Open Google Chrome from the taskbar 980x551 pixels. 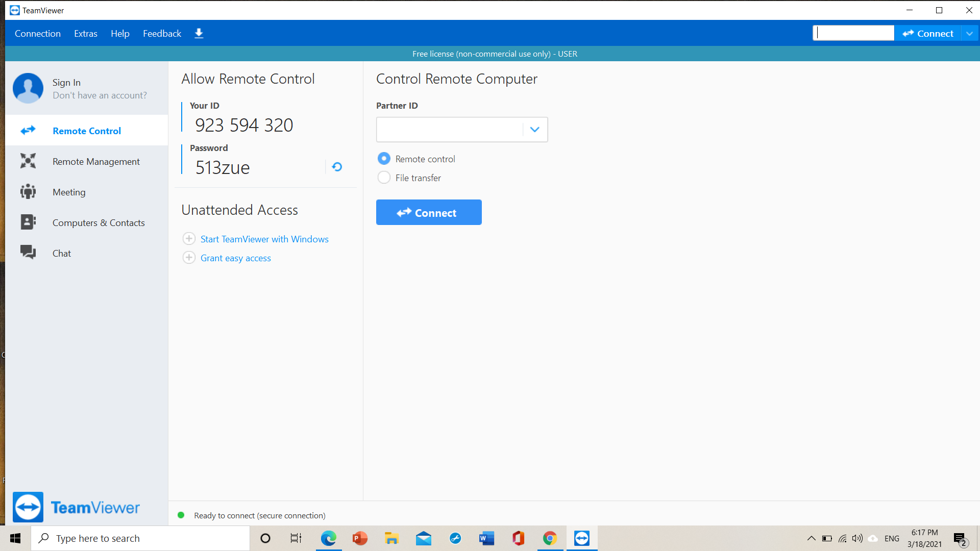pos(550,538)
